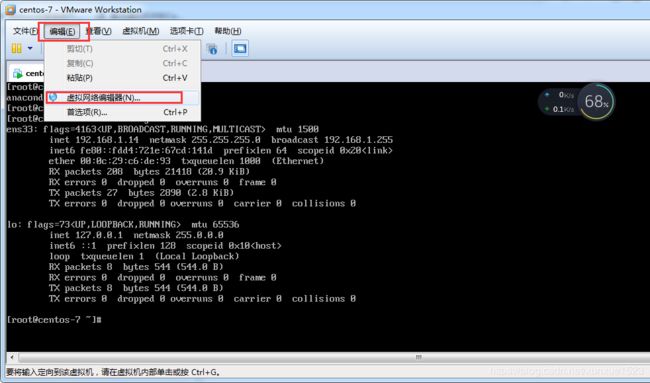Screen dimensions: 650x383
Task: Choose 虚拟网络编辑器(N)... from the menu
Action: click(123, 98)
